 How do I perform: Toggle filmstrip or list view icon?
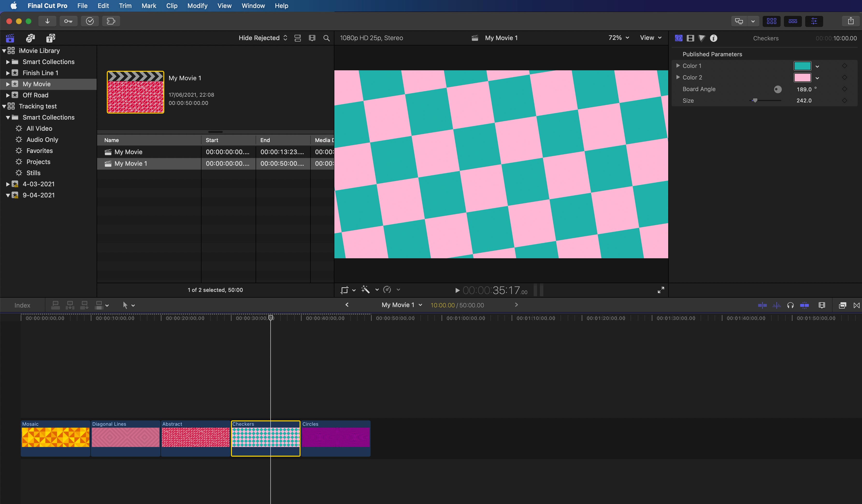pyautogui.click(x=298, y=38)
